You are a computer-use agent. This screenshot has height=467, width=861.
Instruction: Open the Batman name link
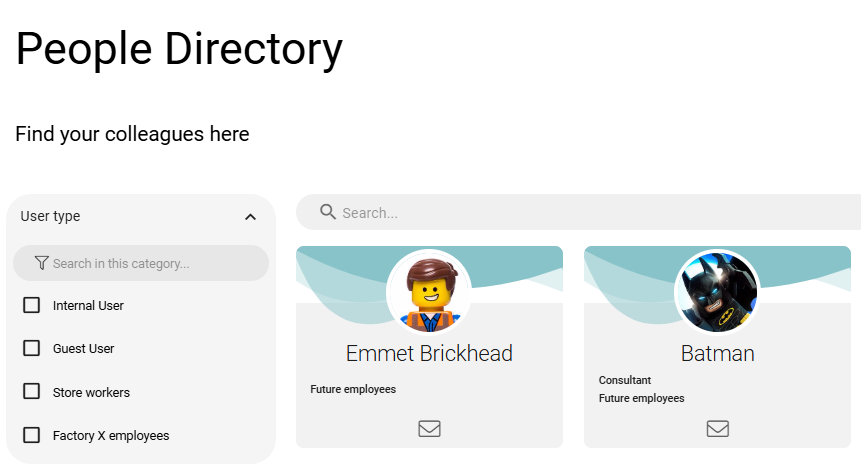click(x=717, y=353)
